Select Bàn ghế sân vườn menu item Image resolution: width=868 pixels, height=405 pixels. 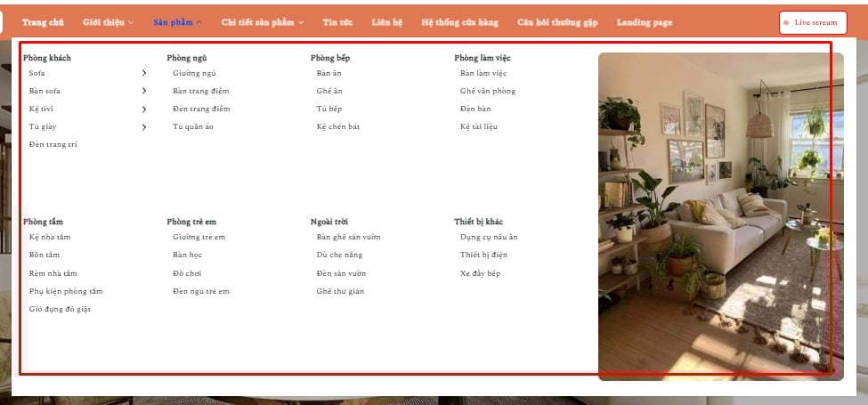(x=349, y=237)
